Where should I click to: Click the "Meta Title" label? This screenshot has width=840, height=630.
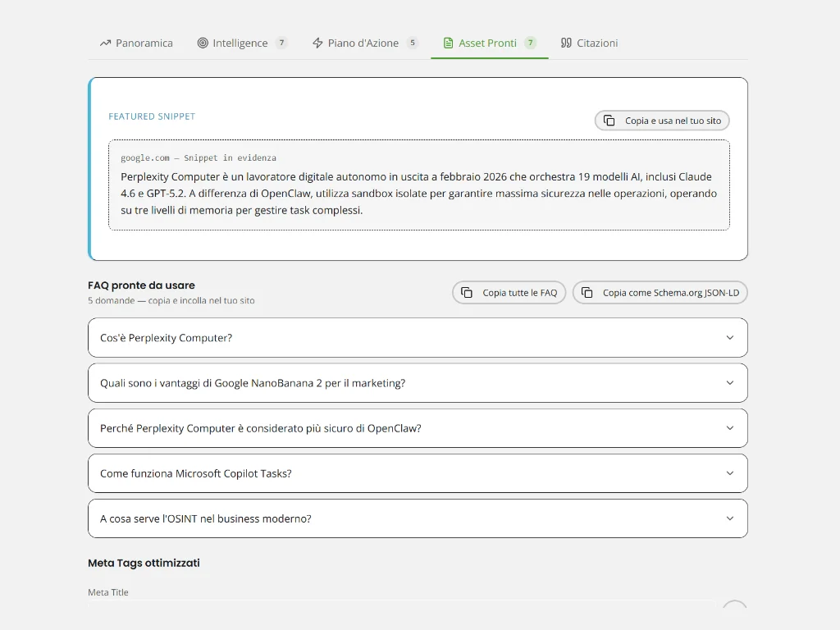click(x=108, y=592)
